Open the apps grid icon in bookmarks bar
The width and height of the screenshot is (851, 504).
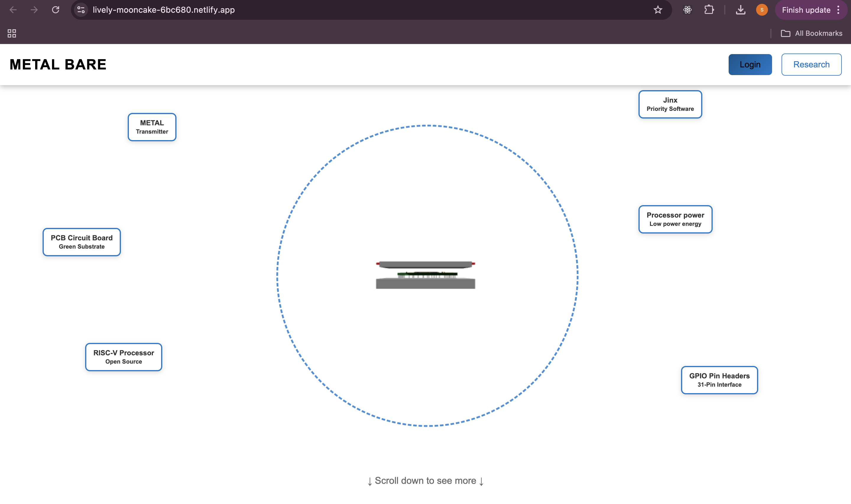[12, 33]
